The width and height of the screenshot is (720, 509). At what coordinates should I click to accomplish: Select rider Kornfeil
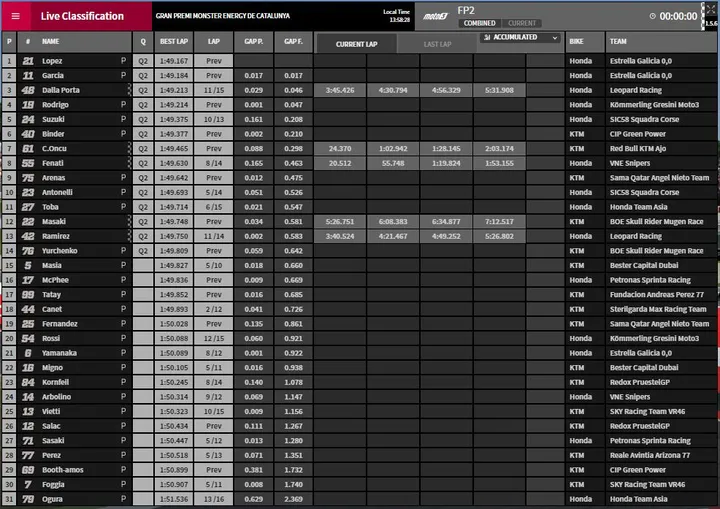point(56,382)
